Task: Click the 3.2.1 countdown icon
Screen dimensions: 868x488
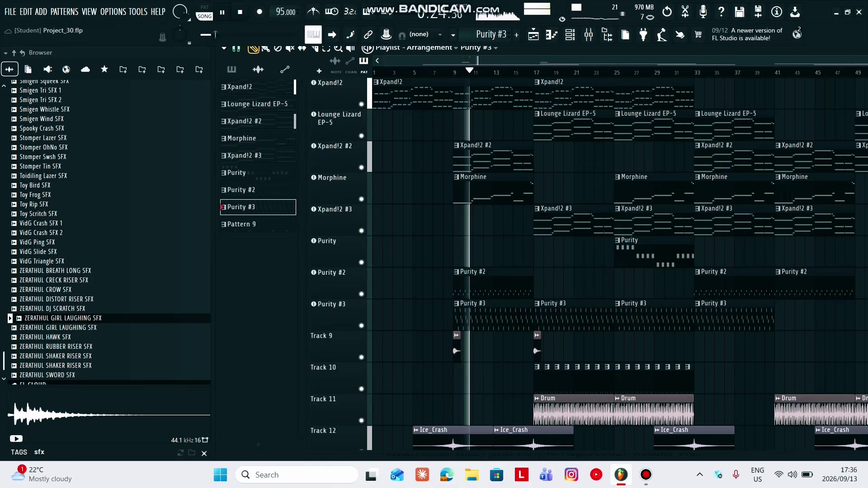Action: tap(350, 12)
